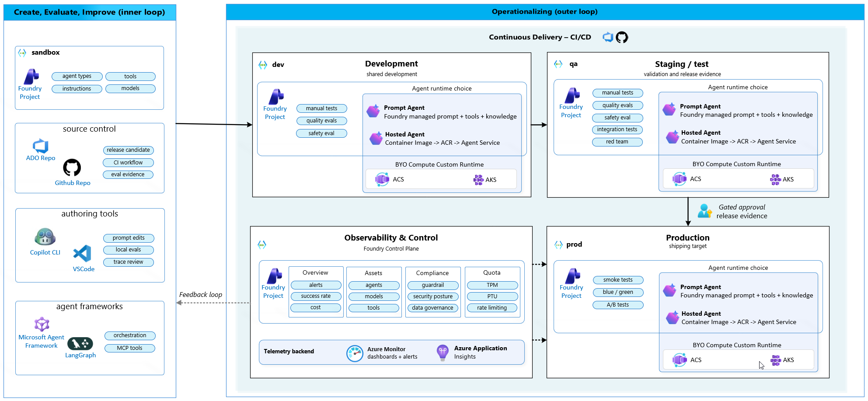Click the Telemetry backend label
Viewport: 868px width, 401px height.
(x=289, y=352)
